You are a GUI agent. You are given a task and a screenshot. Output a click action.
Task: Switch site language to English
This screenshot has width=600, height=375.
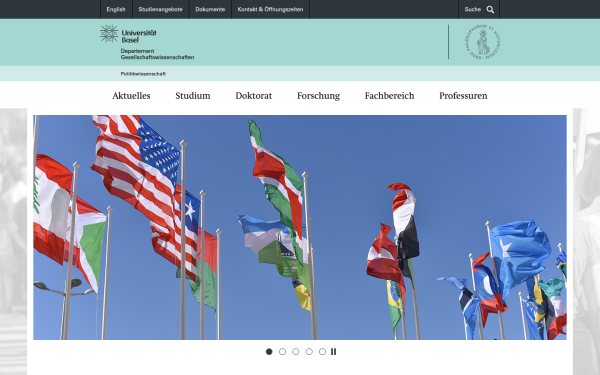[116, 10]
